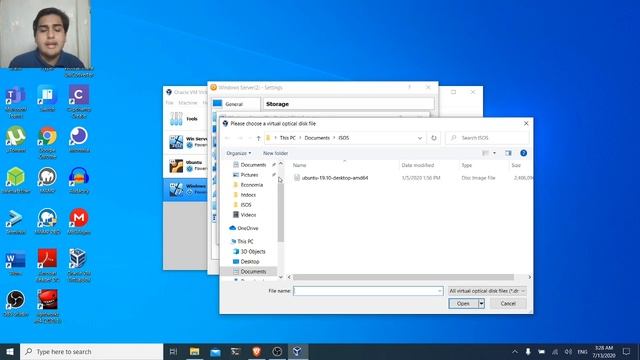Expand the address bar history dropdown
This screenshot has height=360, width=640.
[420, 138]
